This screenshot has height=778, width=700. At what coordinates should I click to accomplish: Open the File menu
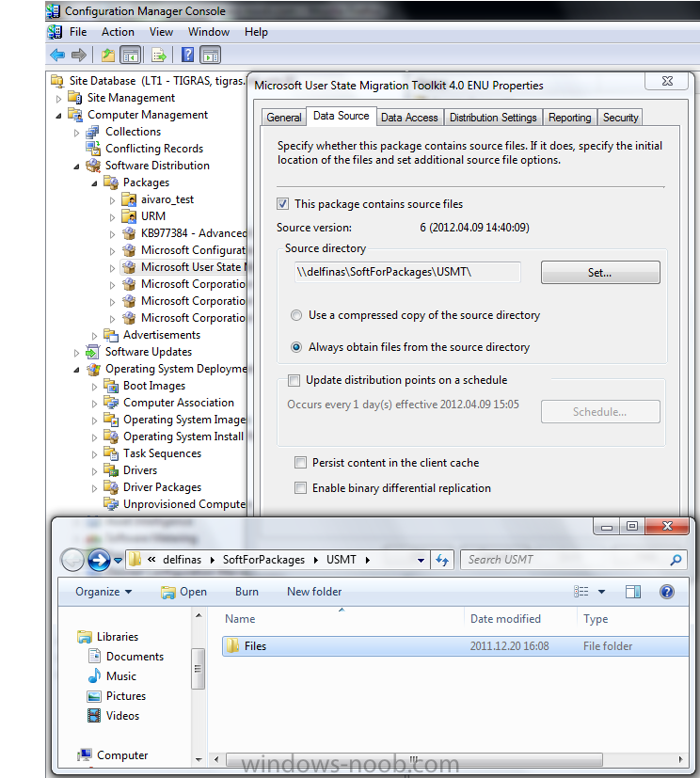pos(78,32)
